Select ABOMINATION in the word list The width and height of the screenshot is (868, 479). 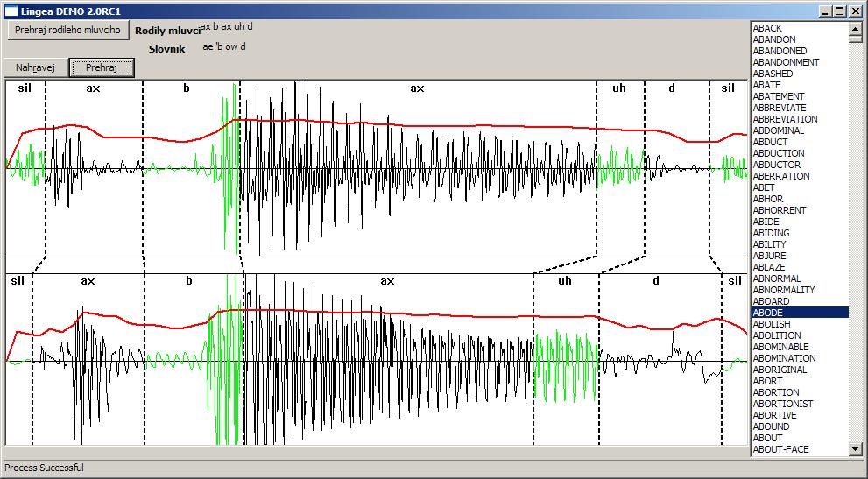tap(800, 358)
